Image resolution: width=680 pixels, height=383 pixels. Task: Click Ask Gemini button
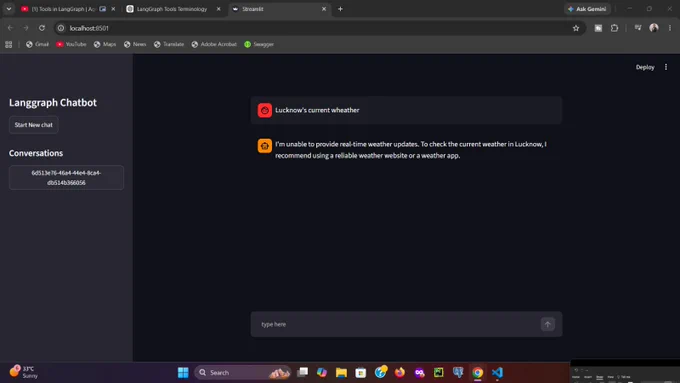click(x=587, y=9)
